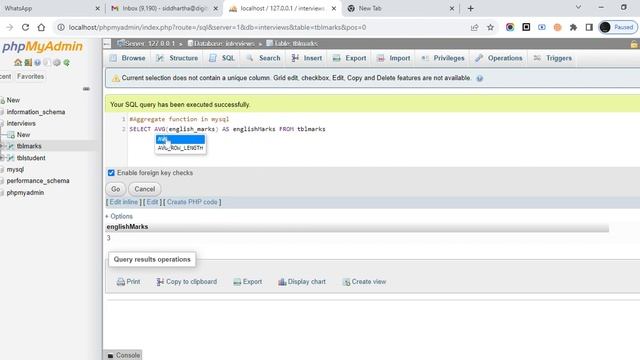
Task: Open the browser extensions puzzle icon
Action: tap(573, 27)
